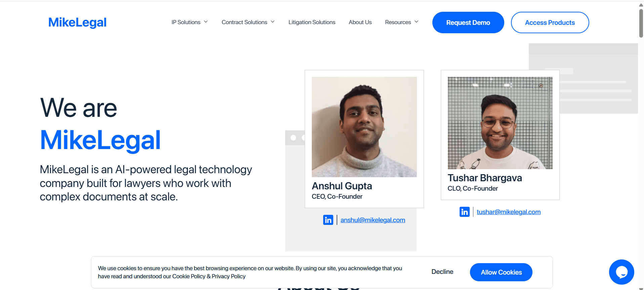644x290 pixels.
Task: Click the page vertical scrollbar thumb
Action: pos(641,23)
